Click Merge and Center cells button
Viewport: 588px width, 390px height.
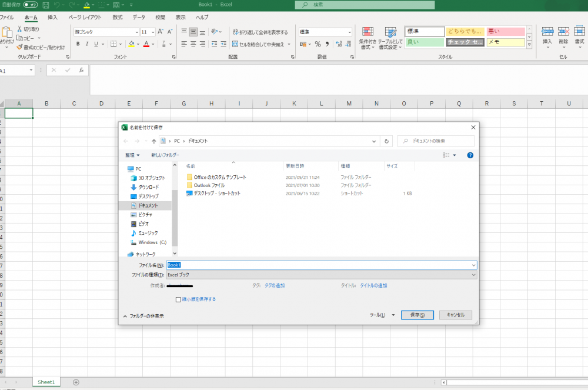(258, 44)
